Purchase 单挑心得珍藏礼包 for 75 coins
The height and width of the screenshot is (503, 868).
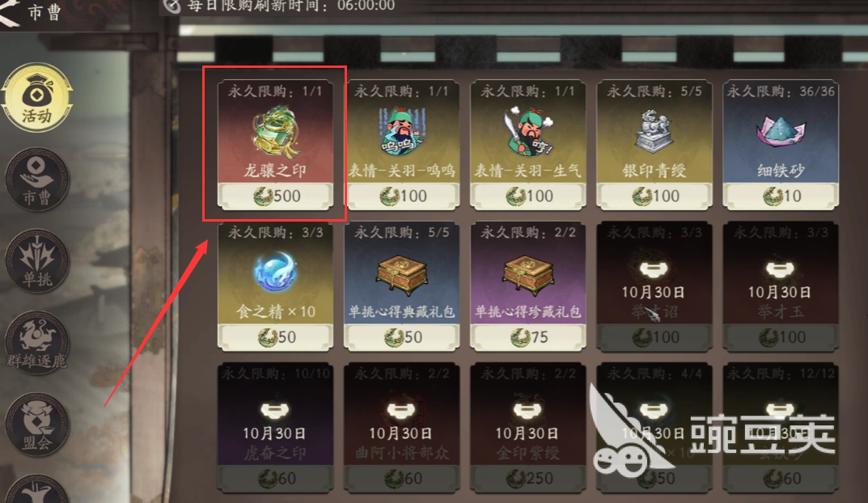528,337
